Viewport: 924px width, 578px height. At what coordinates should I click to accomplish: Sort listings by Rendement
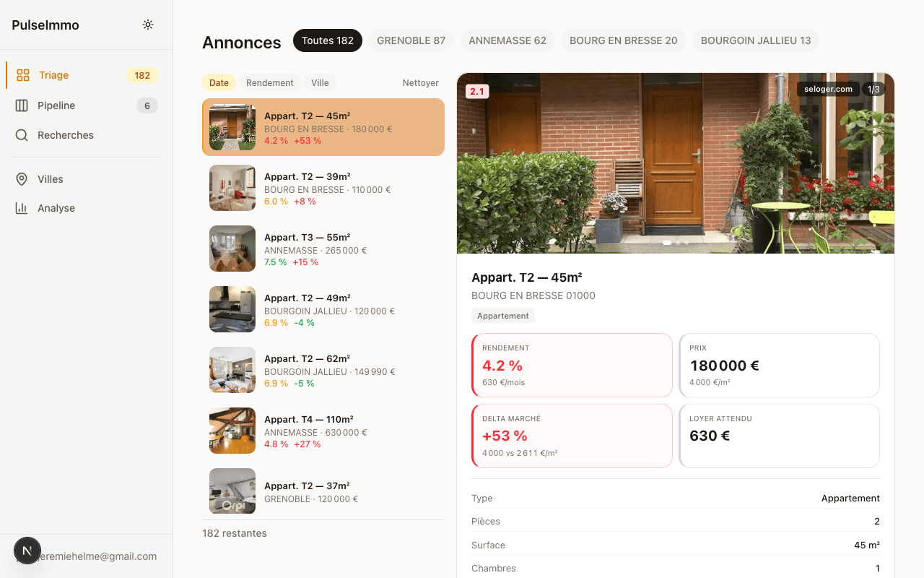click(x=270, y=82)
